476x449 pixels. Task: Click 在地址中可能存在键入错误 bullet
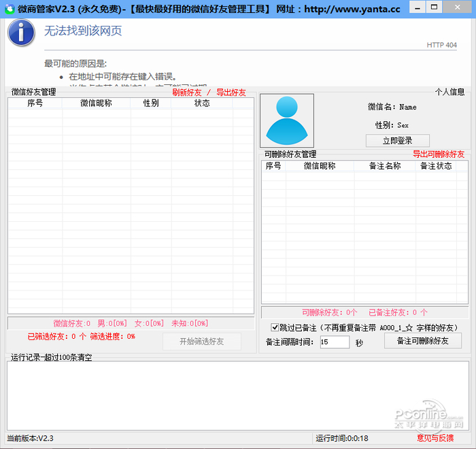click(x=122, y=76)
